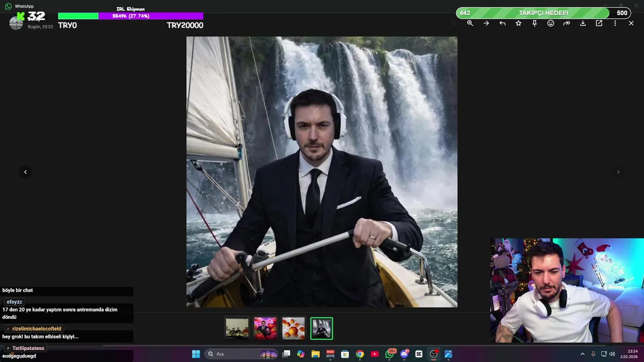The height and width of the screenshot is (362, 644).
Task: Close the media viewer with X icon
Action: [631, 23]
